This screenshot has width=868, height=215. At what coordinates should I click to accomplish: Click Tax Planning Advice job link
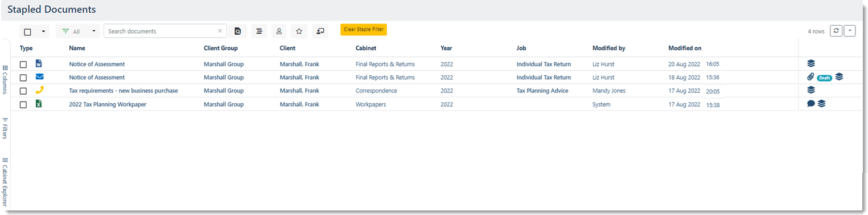point(542,91)
